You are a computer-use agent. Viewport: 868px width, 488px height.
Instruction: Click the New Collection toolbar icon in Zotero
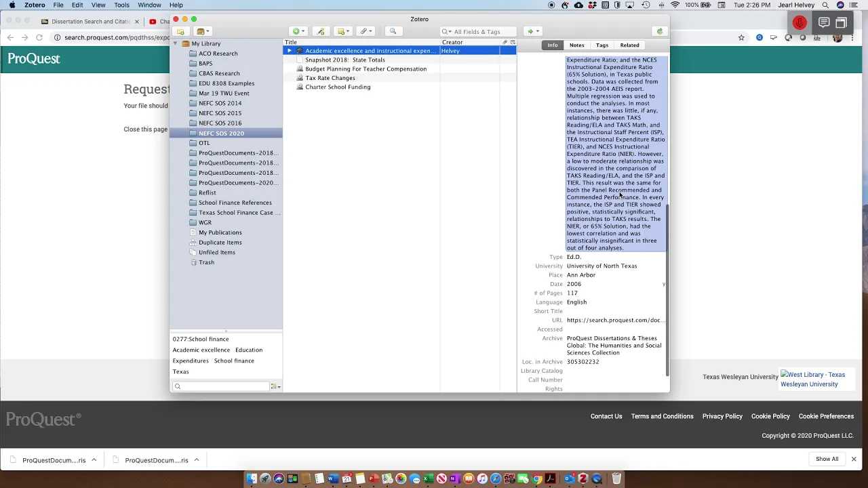pos(180,31)
